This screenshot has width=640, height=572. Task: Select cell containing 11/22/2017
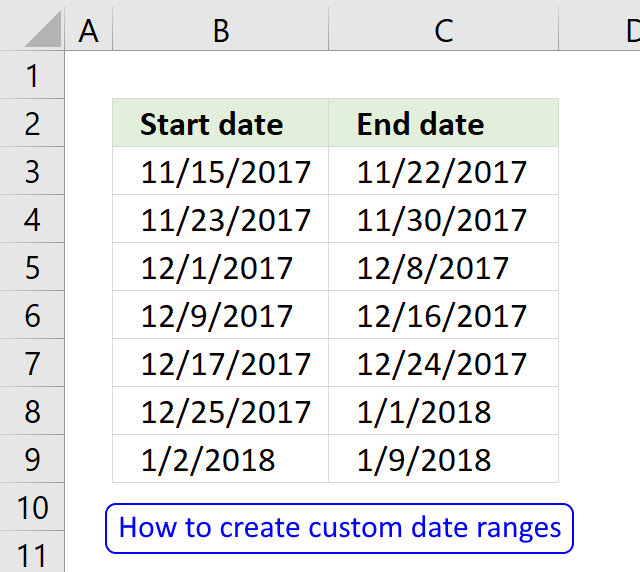point(443,172)
